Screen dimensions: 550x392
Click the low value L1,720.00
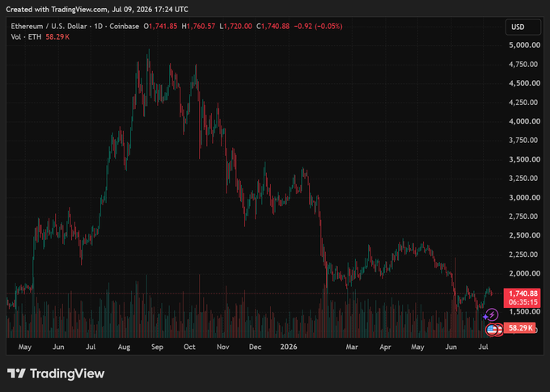[x=235, y=27]
